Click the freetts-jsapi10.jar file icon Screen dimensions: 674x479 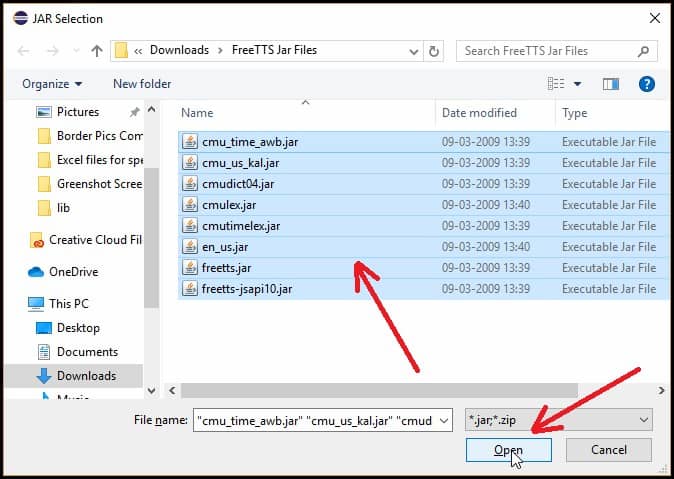point(190,289)
